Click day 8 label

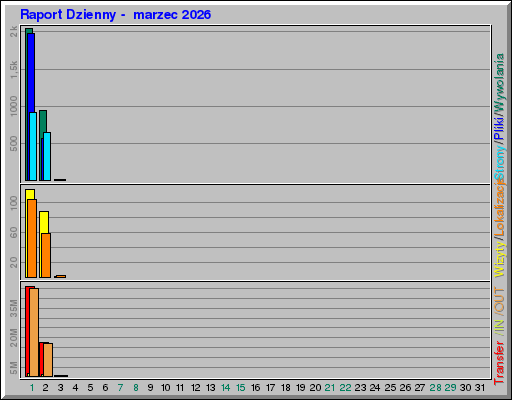[x=136, y=388]
